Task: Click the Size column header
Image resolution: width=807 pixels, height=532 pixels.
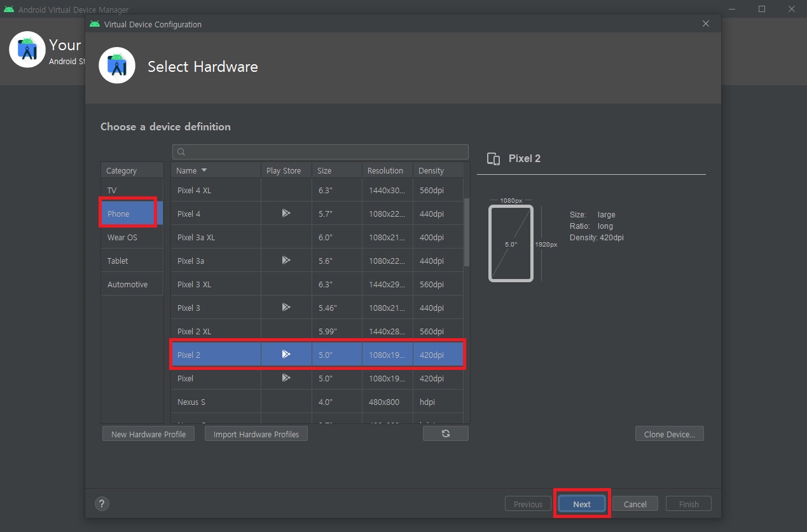Action: (337, 170)
